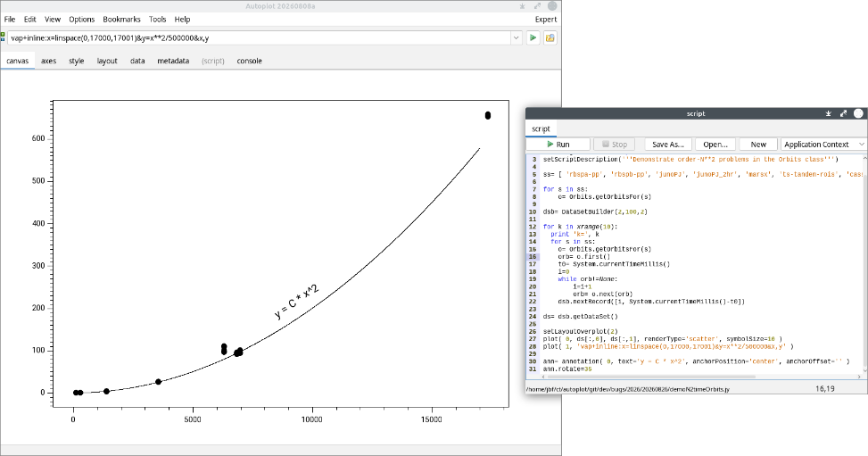Viewport: 868px width, 456px height.
Task: Click into the URI address field
Action: coord(259,38)
